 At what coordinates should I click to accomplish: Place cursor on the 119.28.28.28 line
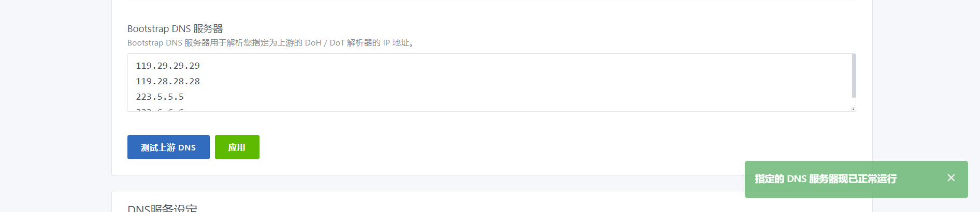168,81
